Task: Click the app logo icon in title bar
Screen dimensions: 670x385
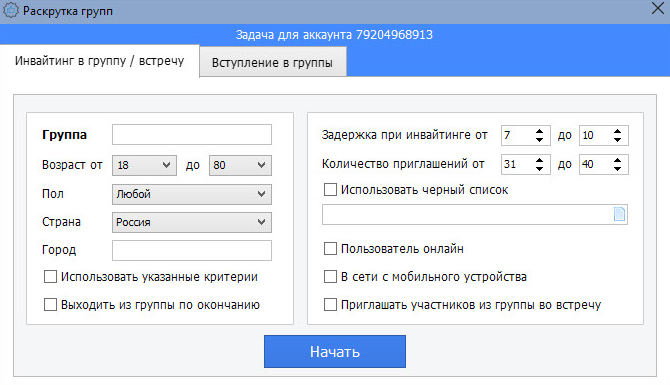Action: [10, 10]
